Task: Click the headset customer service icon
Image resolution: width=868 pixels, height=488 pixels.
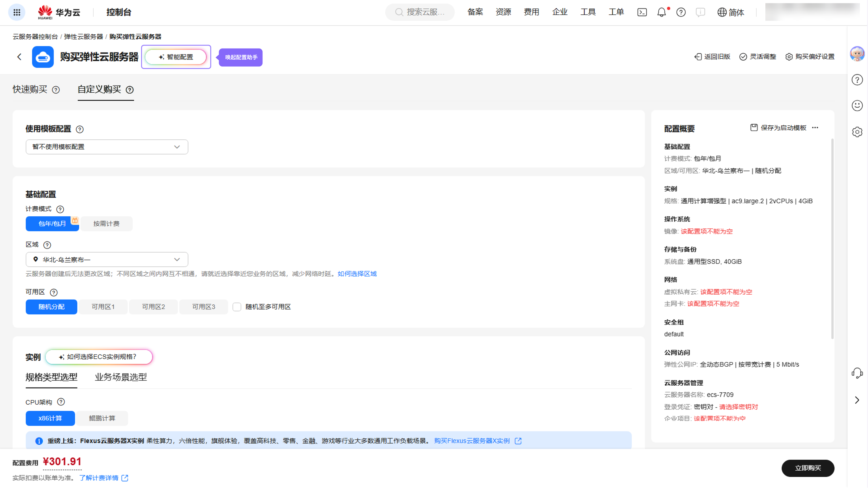Action: (x=857, y=373)
